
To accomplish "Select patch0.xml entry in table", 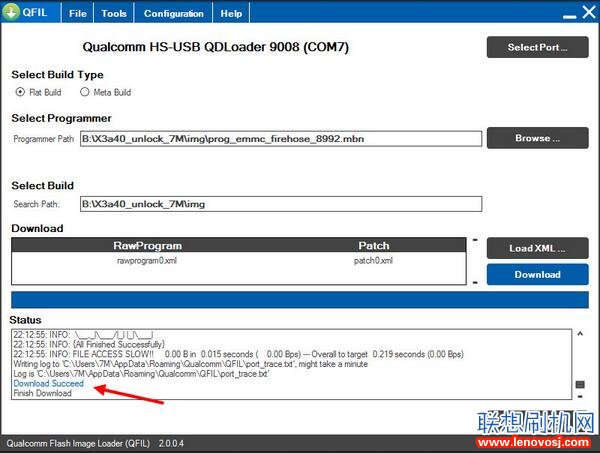I will pyautogui.click(x=373, y=261).
